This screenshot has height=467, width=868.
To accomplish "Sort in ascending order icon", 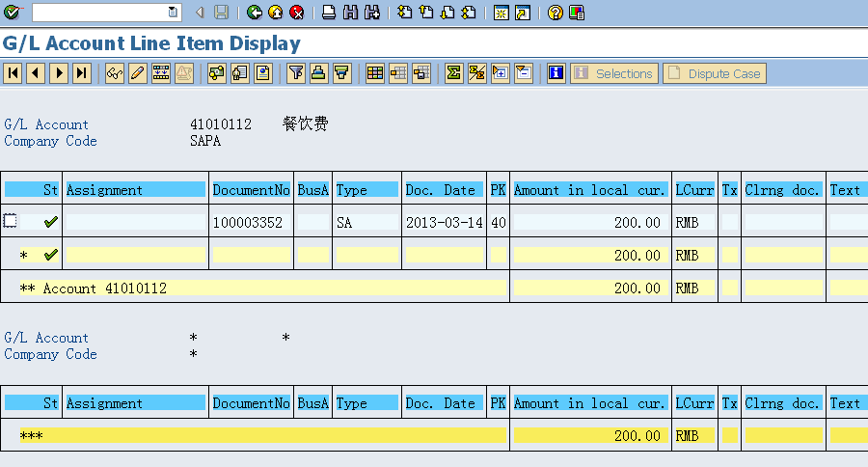I will [319, 73].
